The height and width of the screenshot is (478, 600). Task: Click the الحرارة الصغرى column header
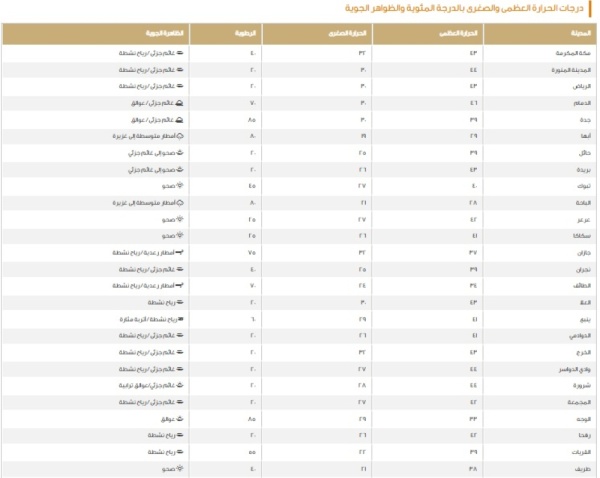(x=317, y=34)
